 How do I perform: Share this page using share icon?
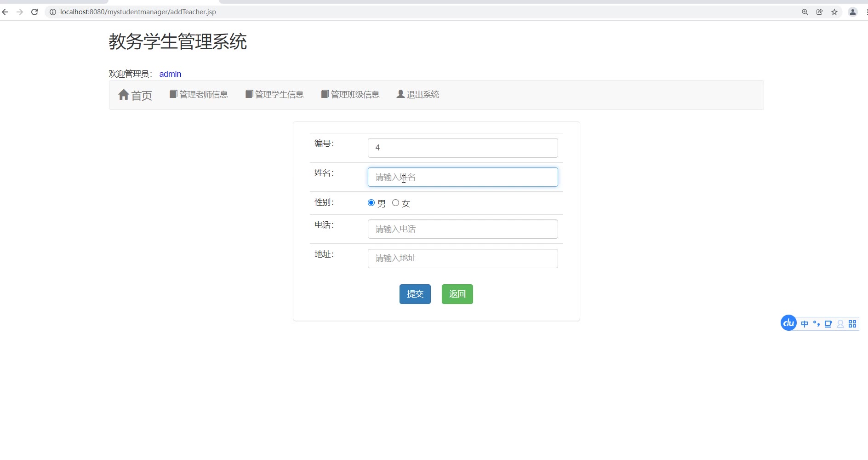(820, 12)
